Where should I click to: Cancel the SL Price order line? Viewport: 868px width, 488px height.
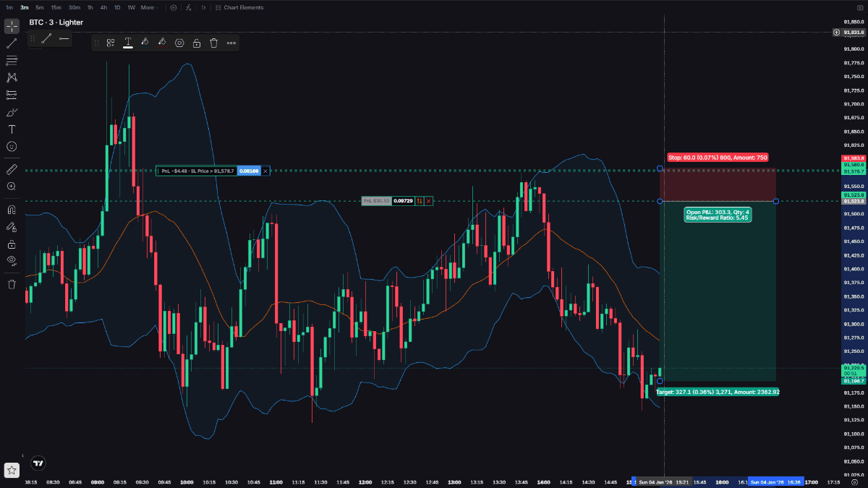[265, 171]
